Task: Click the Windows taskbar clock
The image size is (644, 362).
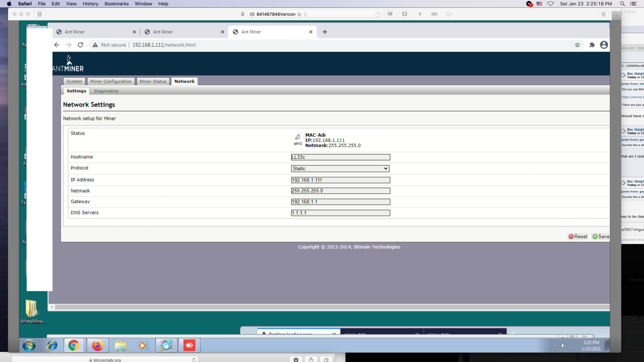Action: click(591, 346)
